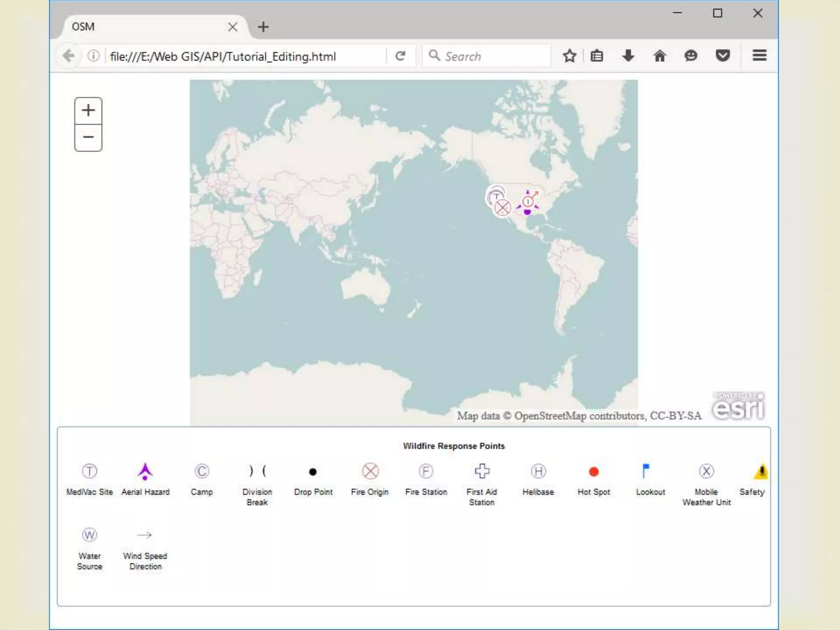Bookmark this page with the star
This screenshot has height=630, width=840.
pyautogui.click(x=569, y=56)
